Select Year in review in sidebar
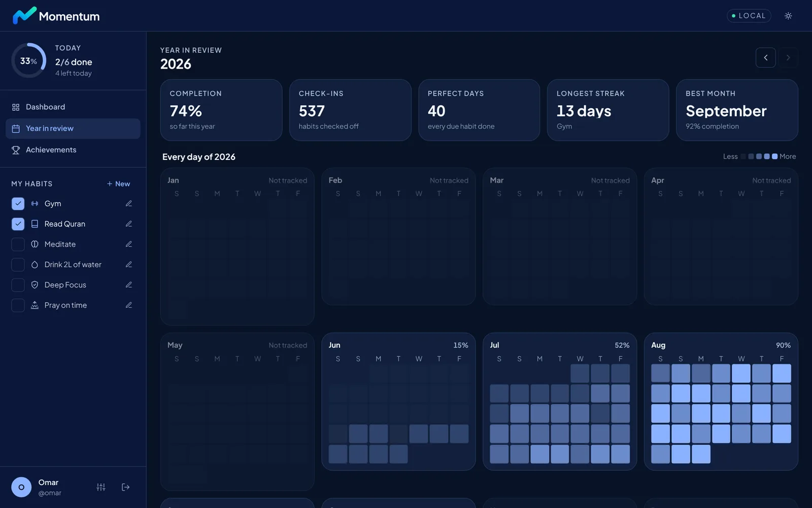 click(x=73, y=129)
